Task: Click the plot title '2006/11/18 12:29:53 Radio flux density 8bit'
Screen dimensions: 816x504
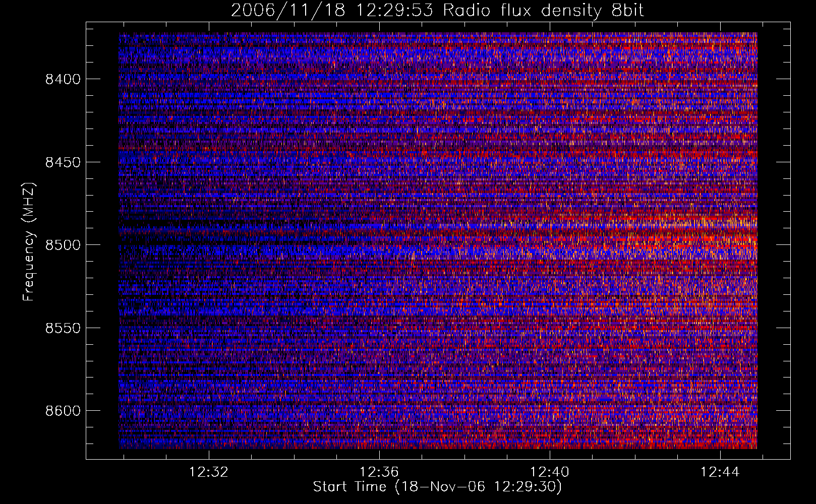Action: click(437, 10)
